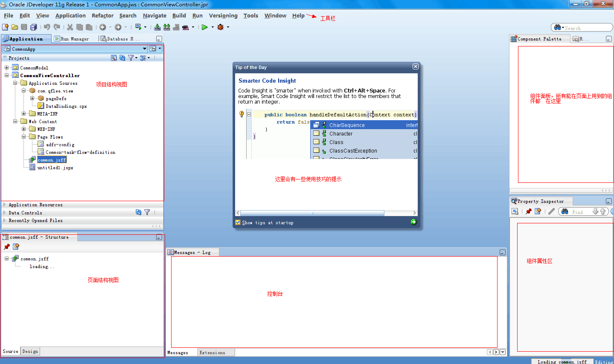Click the Open folder toolbar icon

pos(15,27)
